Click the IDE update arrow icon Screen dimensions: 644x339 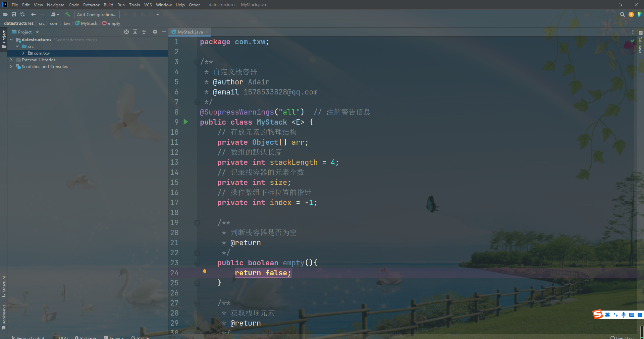[631, 14]
